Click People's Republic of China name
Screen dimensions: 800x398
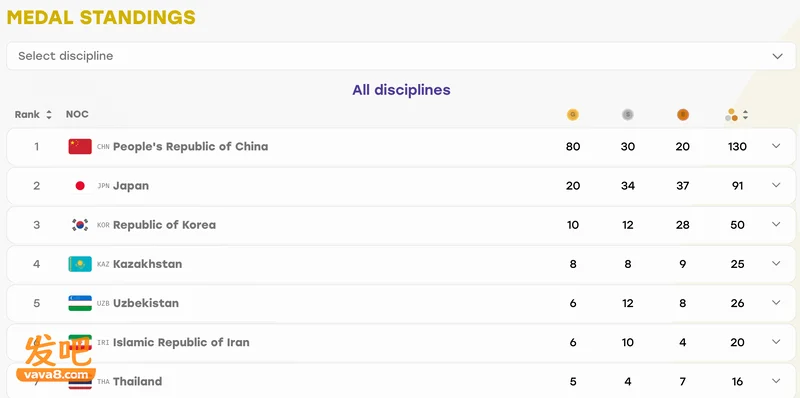pos(190,146)
